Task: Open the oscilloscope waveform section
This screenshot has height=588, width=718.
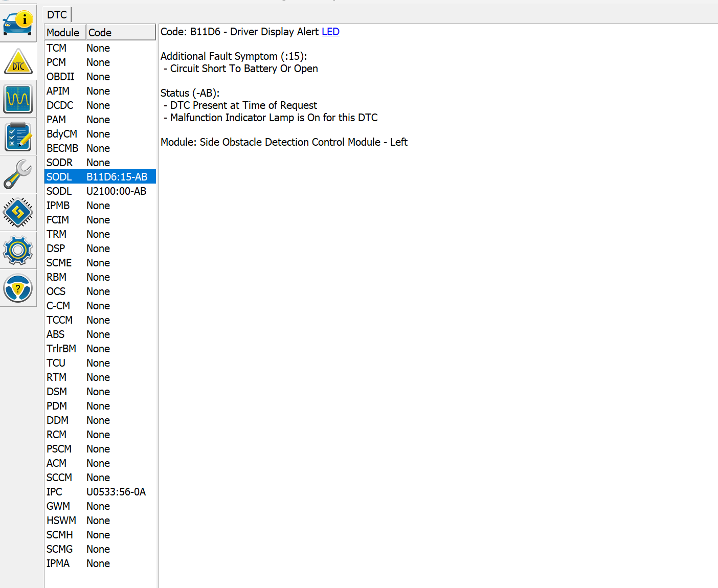Action: [x=18, y=99]
